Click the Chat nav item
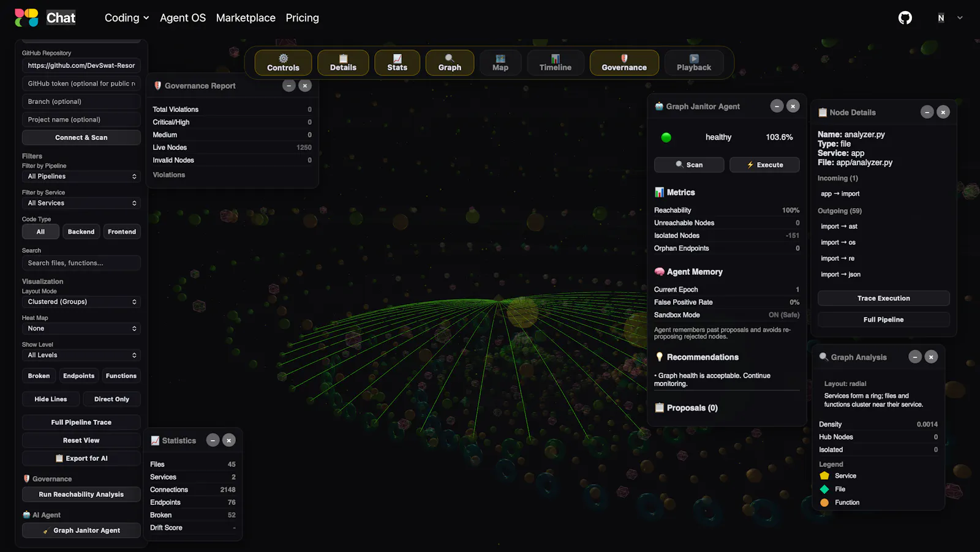980x552 pixels. click(61, 18)
